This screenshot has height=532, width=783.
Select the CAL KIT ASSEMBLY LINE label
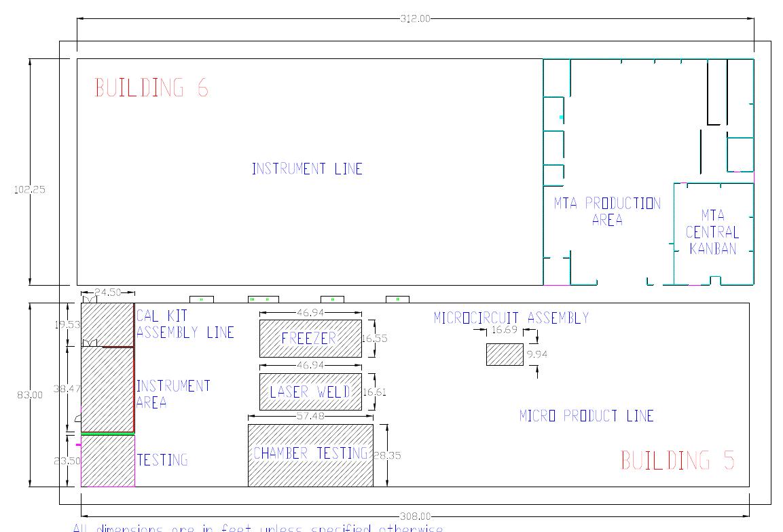[185, 324]
